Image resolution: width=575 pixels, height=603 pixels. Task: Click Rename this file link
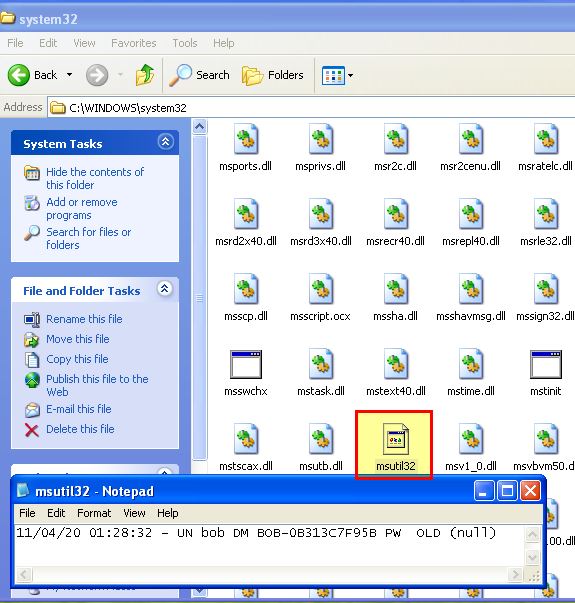(84, 319)
